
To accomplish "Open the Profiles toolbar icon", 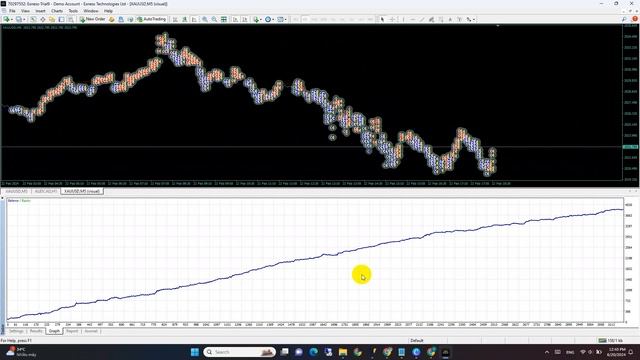I will (x=18, y=19).
